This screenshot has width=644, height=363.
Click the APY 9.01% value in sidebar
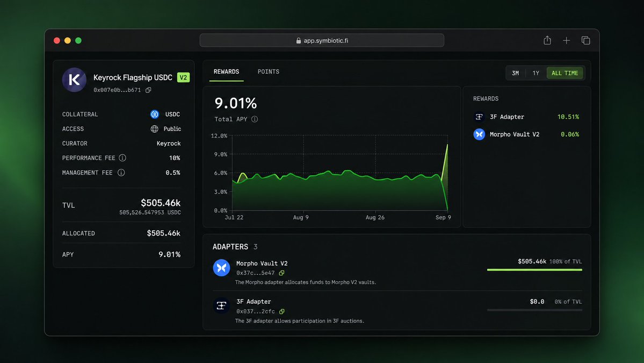click(x=170, y=254)
